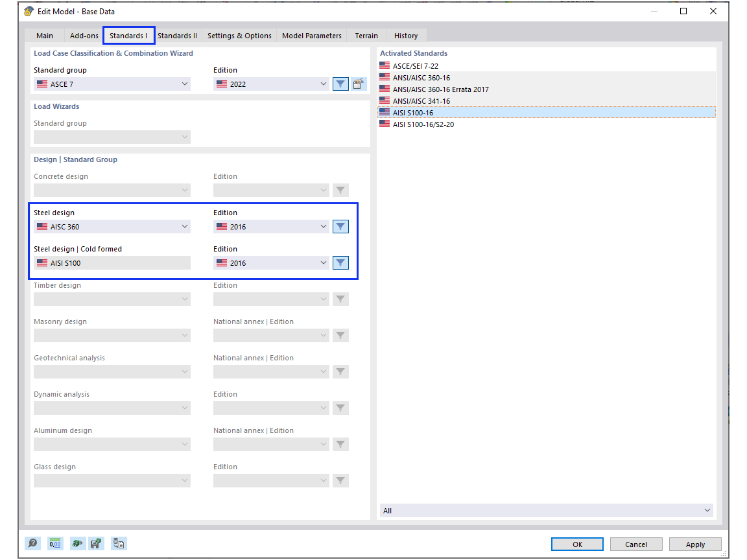747x560 pixels.
Task: Click the filter icon next to ASCE 7 edition
Action: click(340, 84)
